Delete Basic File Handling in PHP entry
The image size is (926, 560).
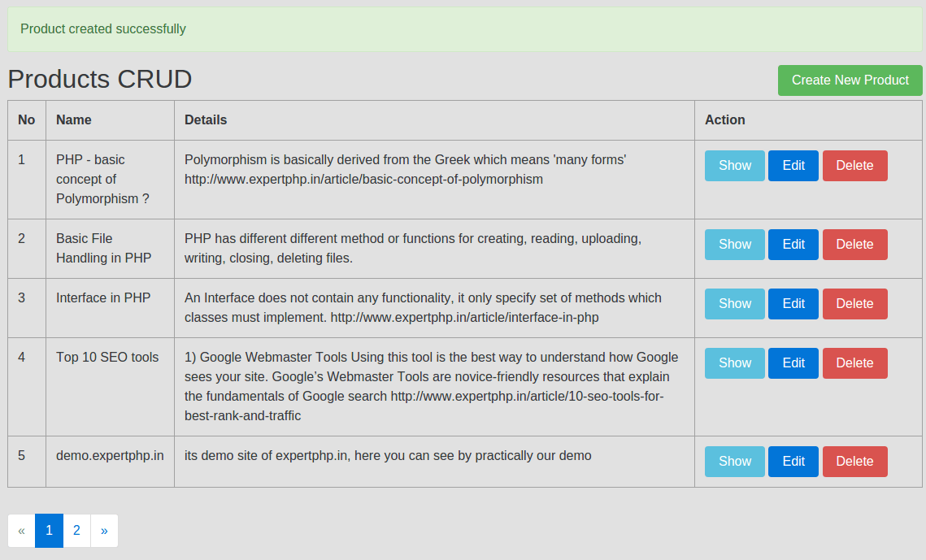click(854, 245)
